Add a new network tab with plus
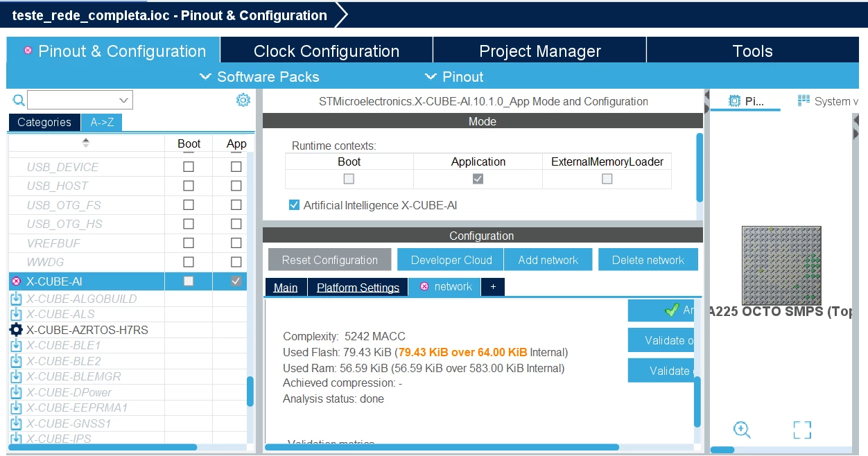This screenshot has height=456, width=868. [x=493, y=287]
